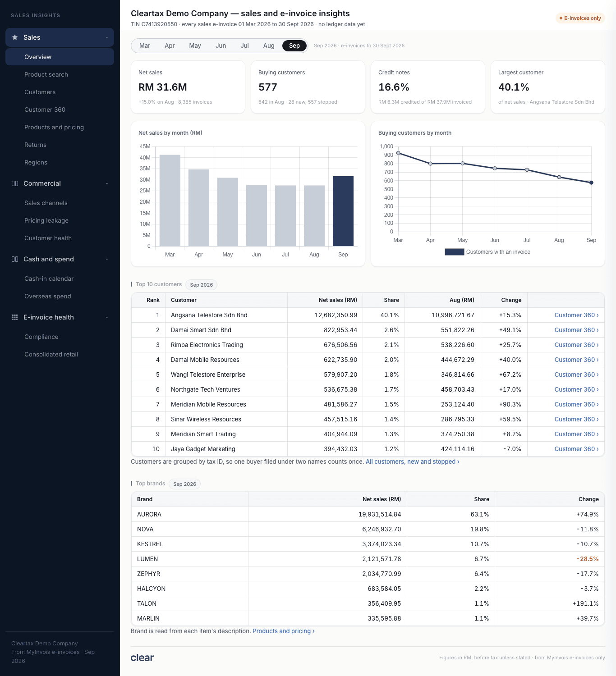Screen dimensions: 616x676
Task: Open the Compliance page
Action: click(60, 337)
